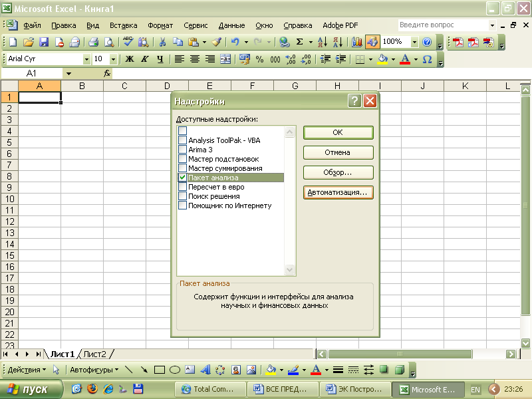Insert omega symbol
The width and height of the screenshot is (532, 399).
click(427, 59)
